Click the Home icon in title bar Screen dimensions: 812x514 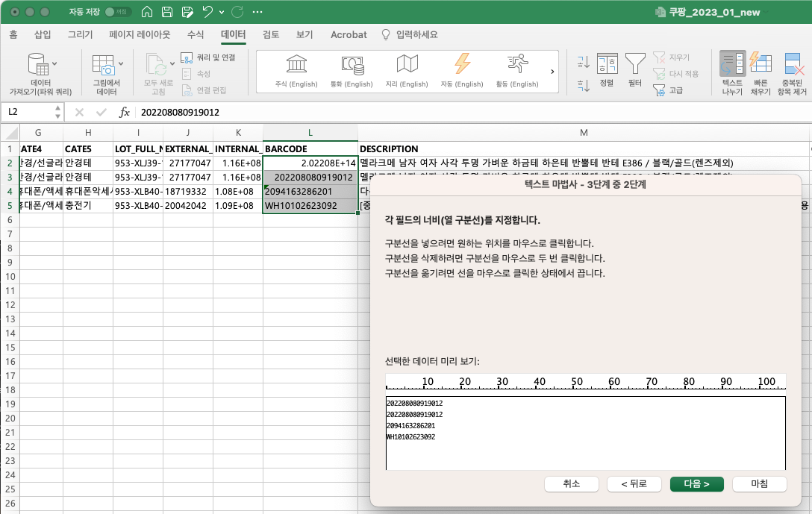(x=148, y=13)
